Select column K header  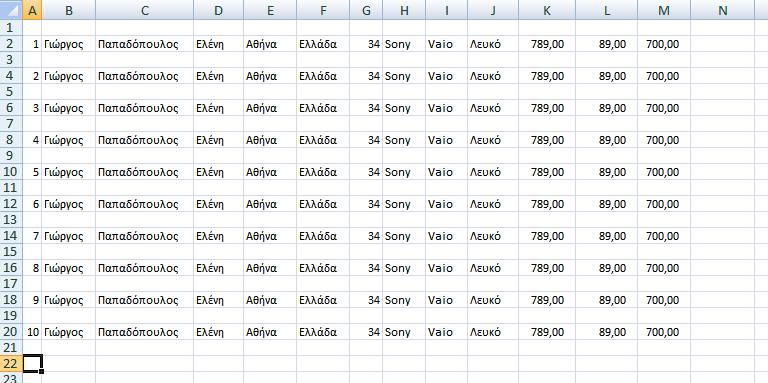click(547, 10)
